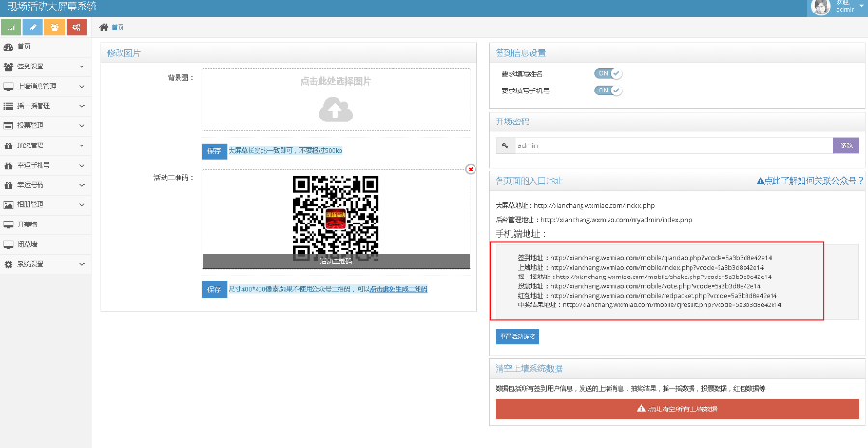Image resolution: width=868 pixels, height=448 pixels.
Task: Expand the 上墙消息管理 chevron
Action: 82,87
